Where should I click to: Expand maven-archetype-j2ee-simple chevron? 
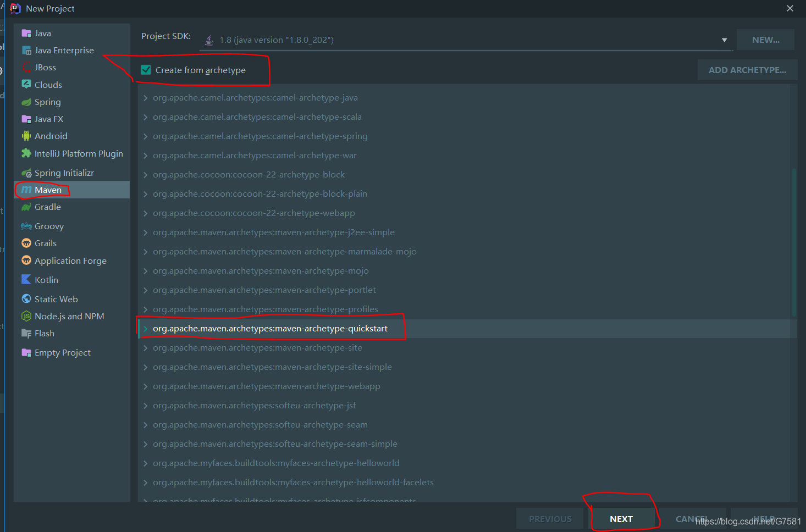pos(145,232)
